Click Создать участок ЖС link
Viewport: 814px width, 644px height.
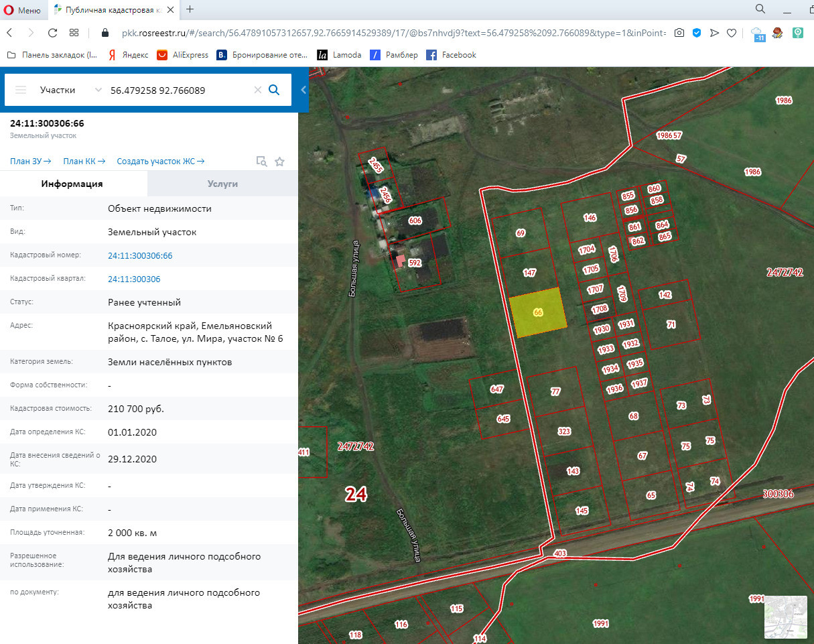pos(160,162)
